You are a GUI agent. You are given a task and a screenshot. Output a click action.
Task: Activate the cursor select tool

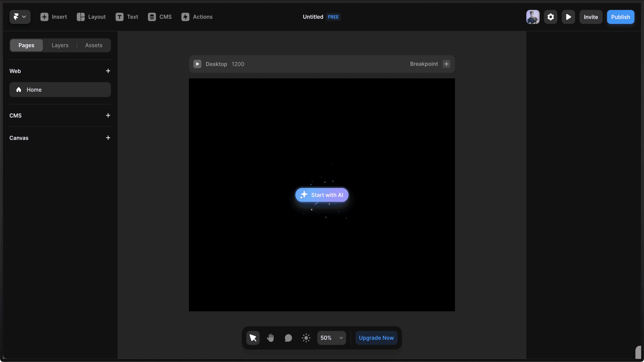[x=253, y=338]
